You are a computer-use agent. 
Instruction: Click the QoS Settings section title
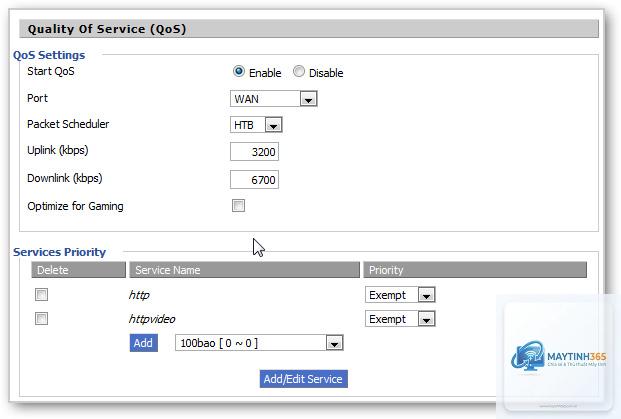[x=49, y=55]
